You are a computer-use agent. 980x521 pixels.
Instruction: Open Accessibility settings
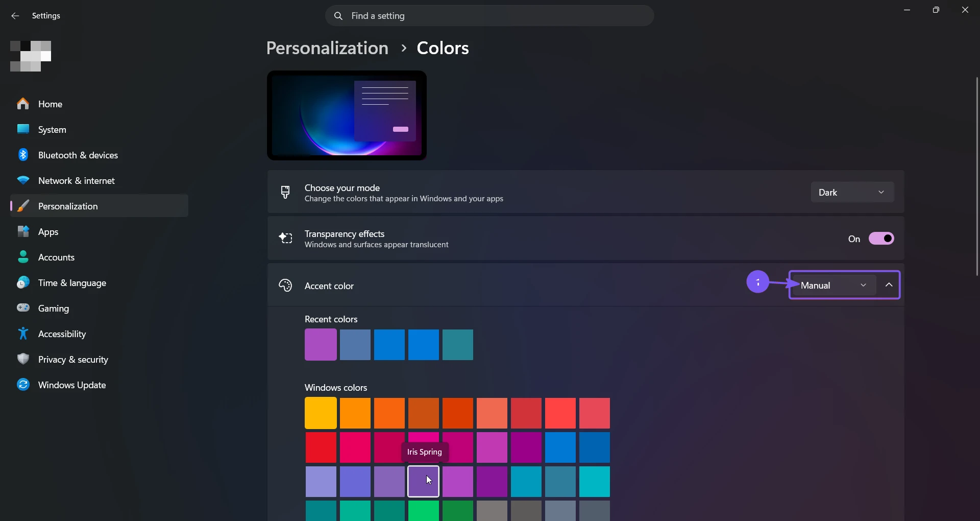[99, 334]
